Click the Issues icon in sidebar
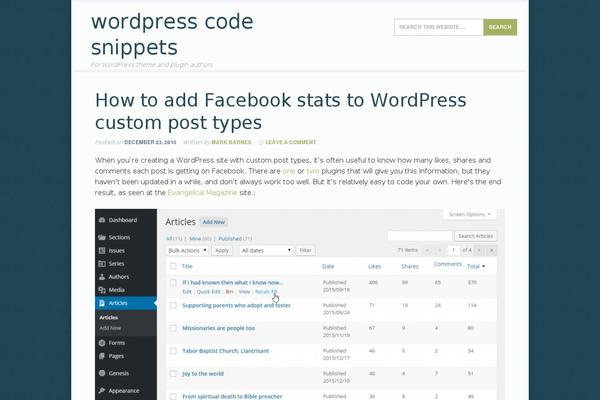This screenshot has height=400, width=600. (102, 251)
